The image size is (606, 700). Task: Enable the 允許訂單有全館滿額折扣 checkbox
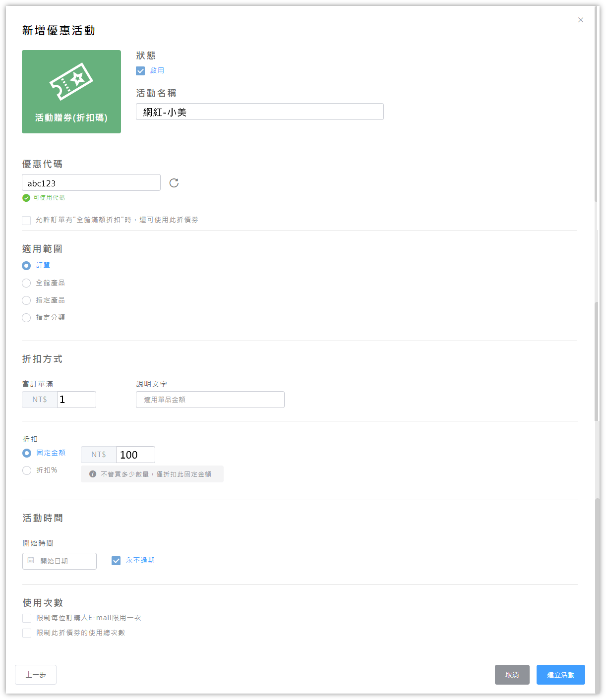click(x=26, y=220)
